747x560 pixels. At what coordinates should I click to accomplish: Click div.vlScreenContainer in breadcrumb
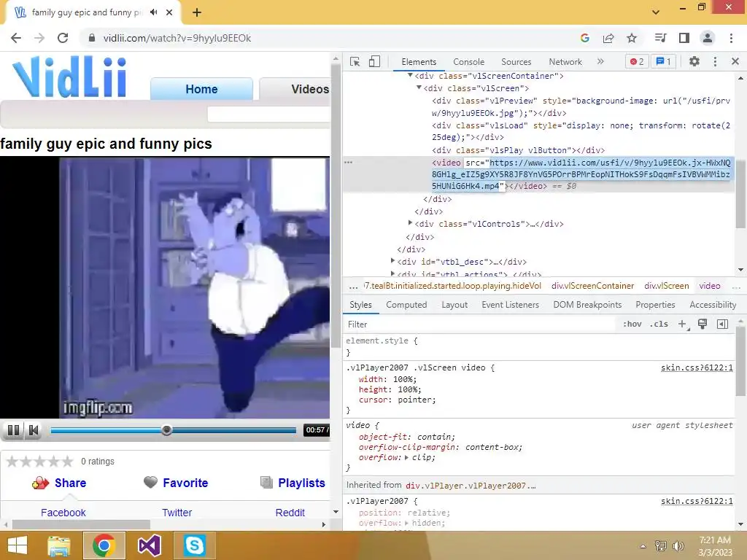pyautogui.click(x=592, y=286)
